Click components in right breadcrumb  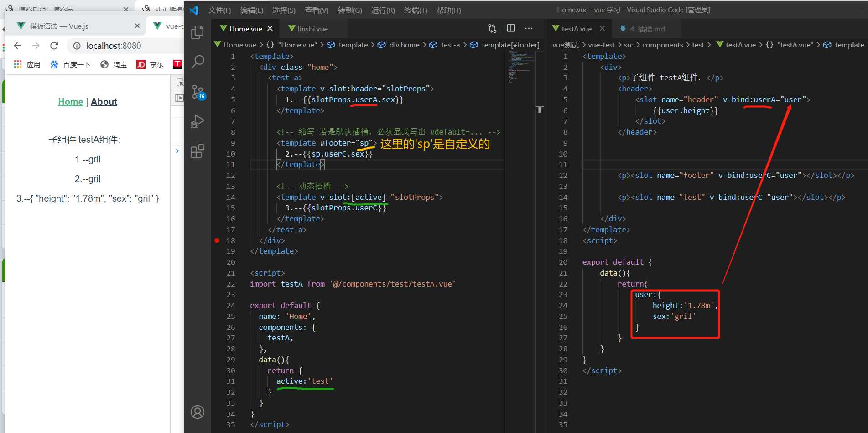click(x=662, y=45)
